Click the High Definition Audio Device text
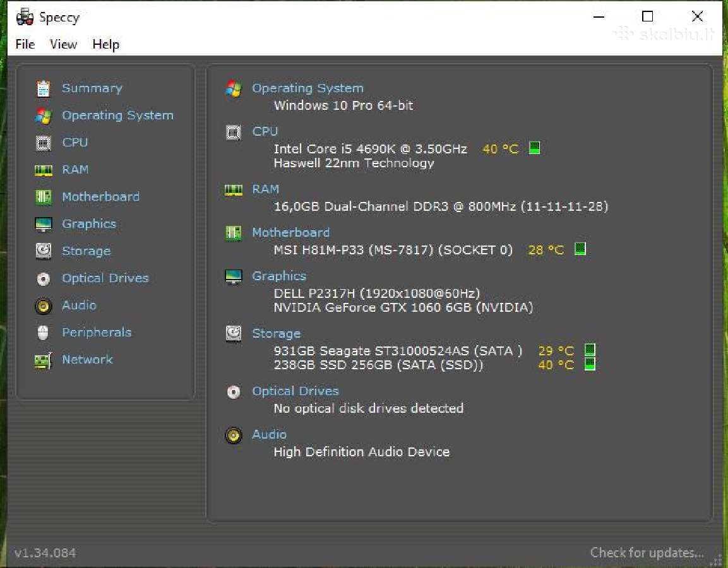The height and width of the screenshot is (568, 728). (x=362, y=452)
